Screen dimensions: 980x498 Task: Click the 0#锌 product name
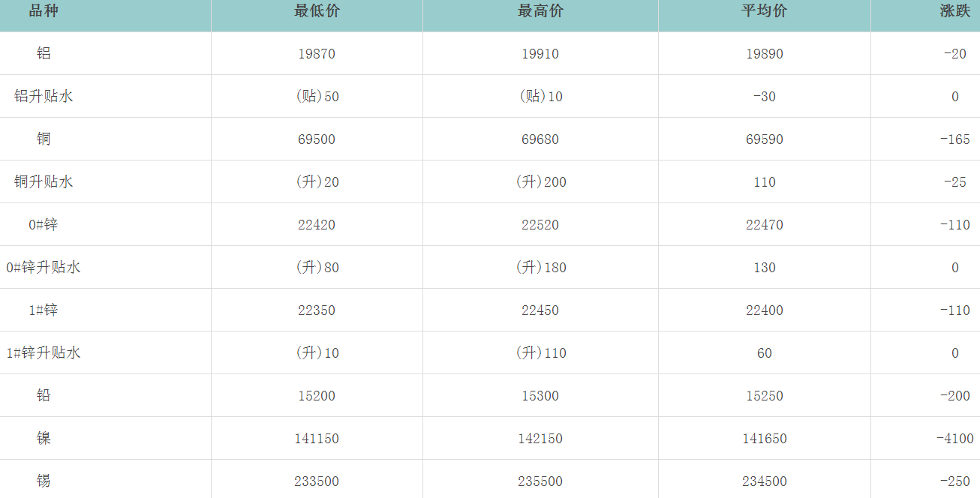(44, 225)
